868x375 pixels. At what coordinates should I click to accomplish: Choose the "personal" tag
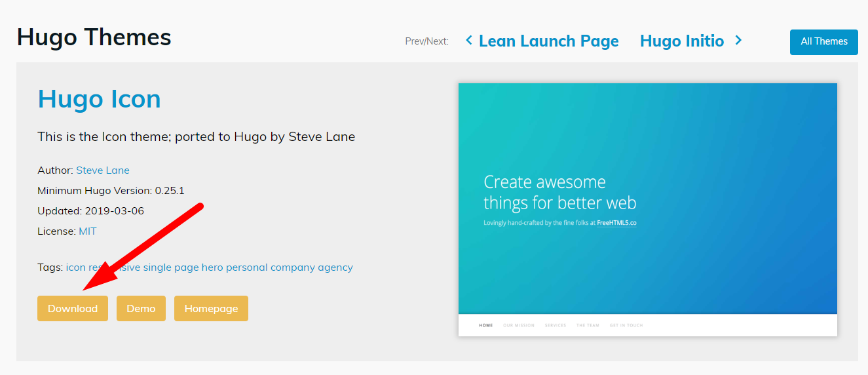tap(246, 267)
